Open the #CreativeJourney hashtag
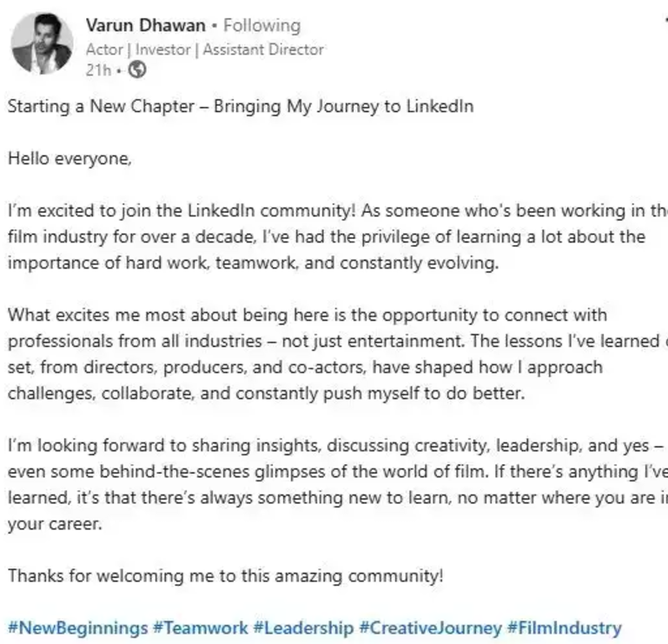 (x=430, y=627)
